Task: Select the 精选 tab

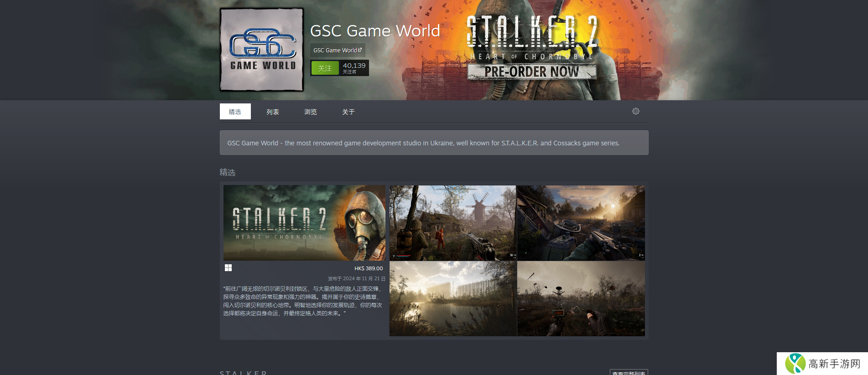Action: coord(235,112)
